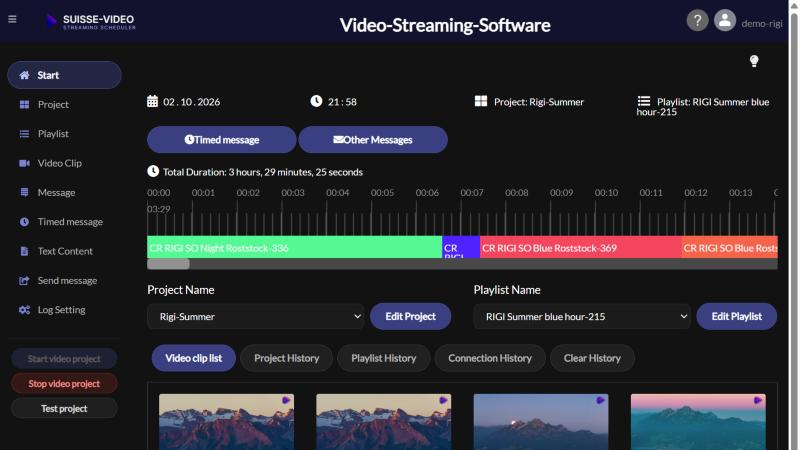This screenshot has width=800, height=450.
Task: Open Project in the sidebar
Action: (x=64, y=105)
